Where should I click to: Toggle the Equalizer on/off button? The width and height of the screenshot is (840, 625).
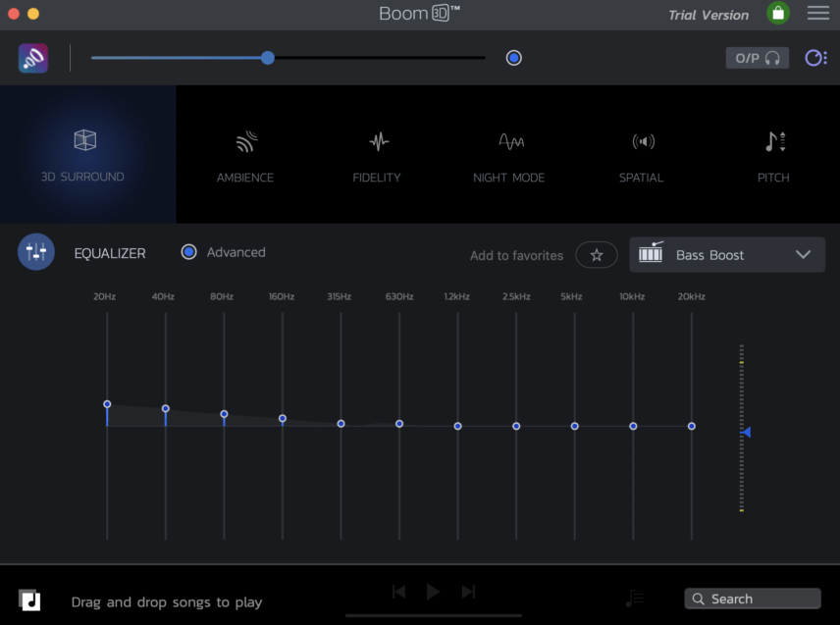click(x=36, y=252)
